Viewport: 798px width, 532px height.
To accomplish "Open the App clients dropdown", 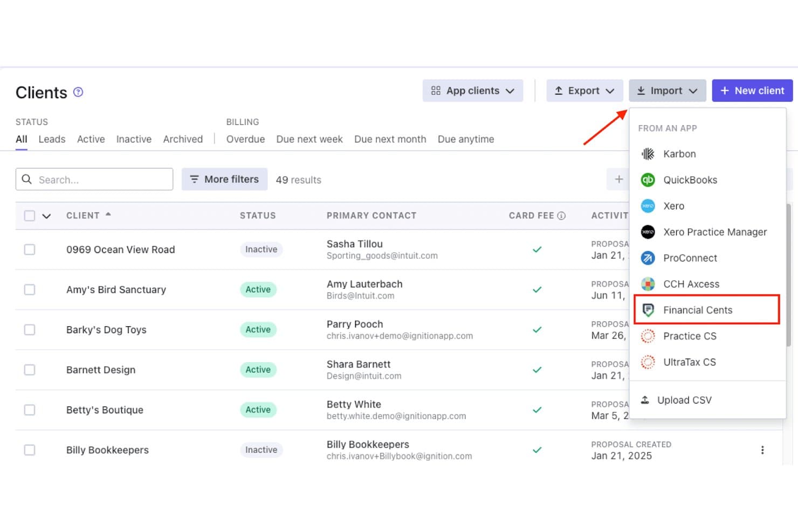I will tap(473, 91).
